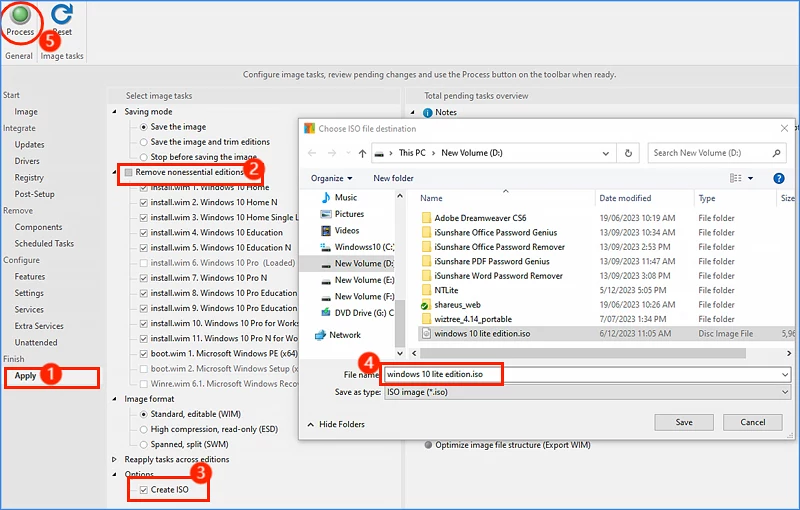Click the Forward arrow in the dialog

(332, 153)
